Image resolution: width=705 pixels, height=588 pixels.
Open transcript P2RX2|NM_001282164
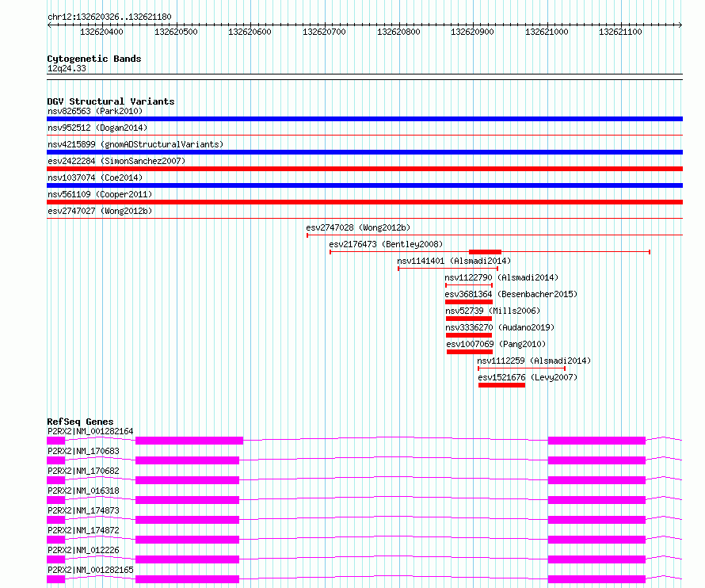(90, 431)
